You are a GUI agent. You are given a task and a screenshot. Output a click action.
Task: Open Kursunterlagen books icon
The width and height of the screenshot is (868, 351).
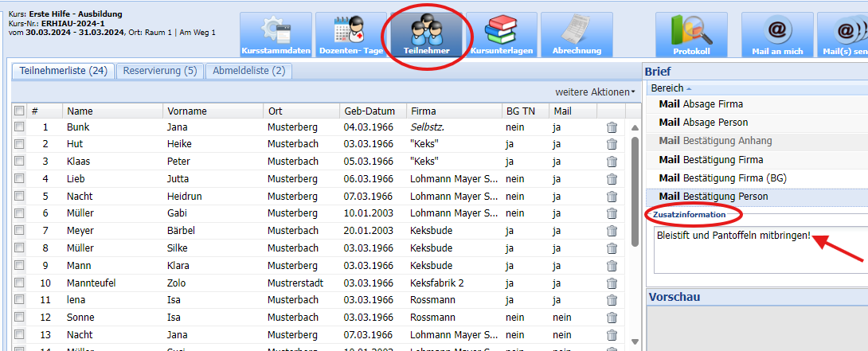[x=500, y=36]
